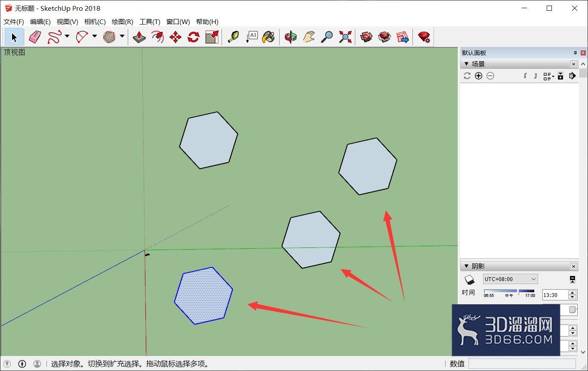Open the 窗口(W) menu
The height and width of the screenshot is (371, 588).
click(x=178, y=22)
